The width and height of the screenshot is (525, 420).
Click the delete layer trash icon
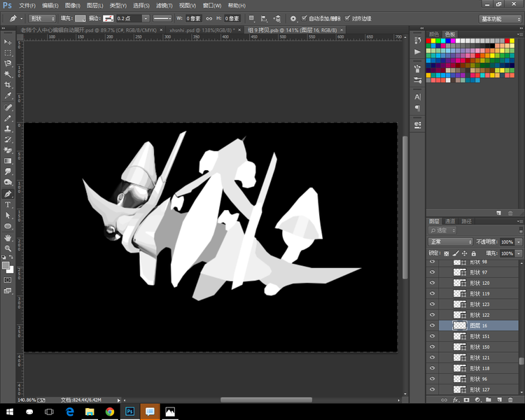[x=510, y=400]
